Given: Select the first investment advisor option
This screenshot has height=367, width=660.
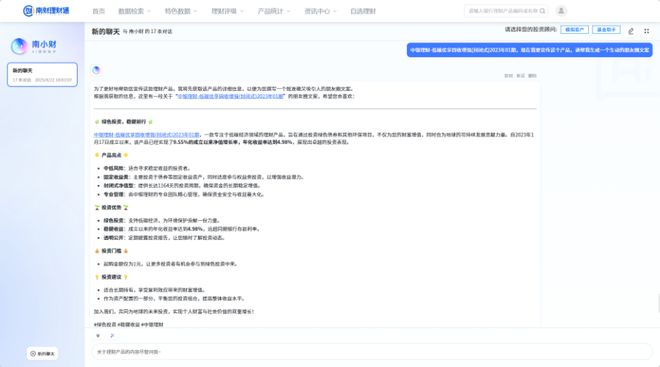Looking at the screenshot, I should [x=575, y=29].
